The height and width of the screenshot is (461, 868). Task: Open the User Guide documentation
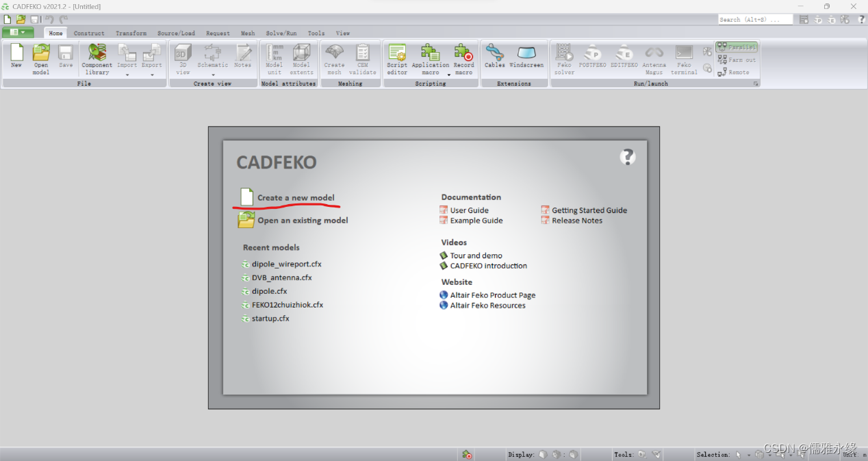(470, 210)
